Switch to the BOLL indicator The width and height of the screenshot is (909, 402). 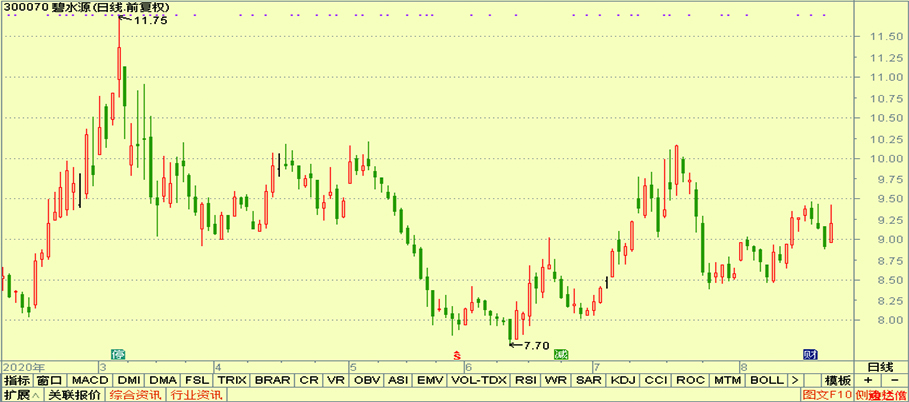766,381
